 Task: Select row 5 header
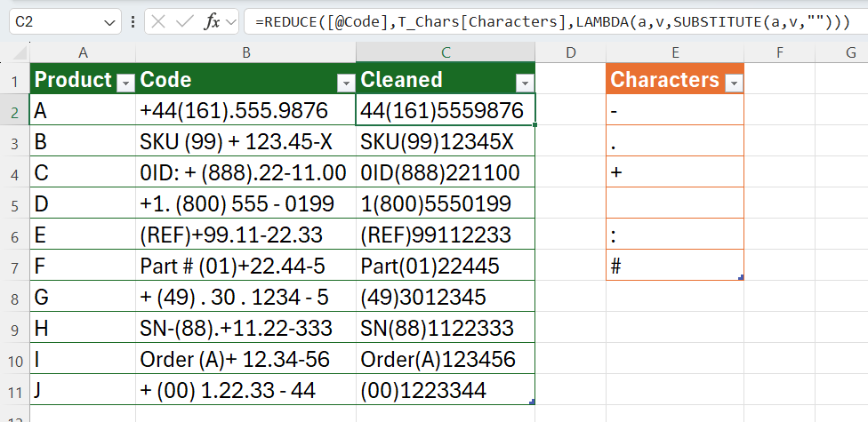pos(15,203)
